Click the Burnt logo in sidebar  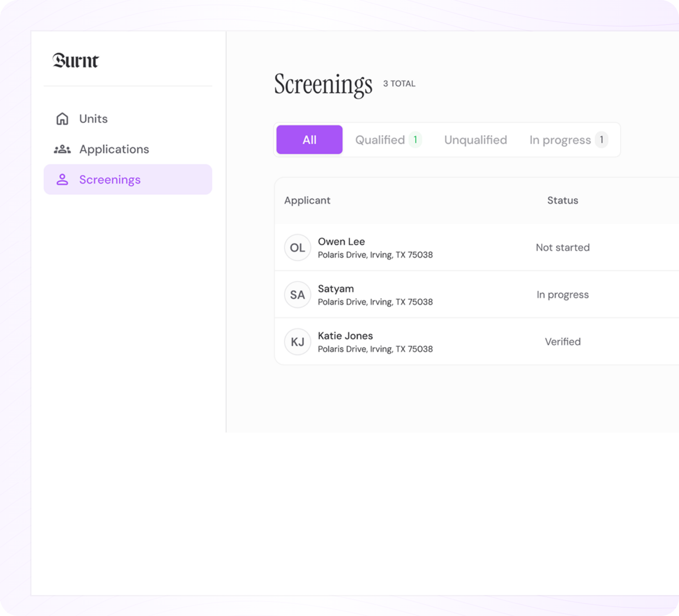coord(76,60)
